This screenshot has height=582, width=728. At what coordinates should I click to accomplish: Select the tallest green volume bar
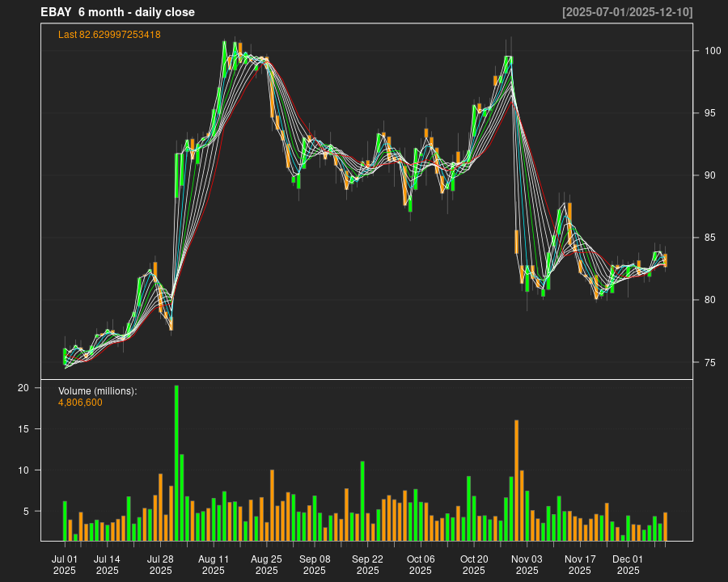176,462
